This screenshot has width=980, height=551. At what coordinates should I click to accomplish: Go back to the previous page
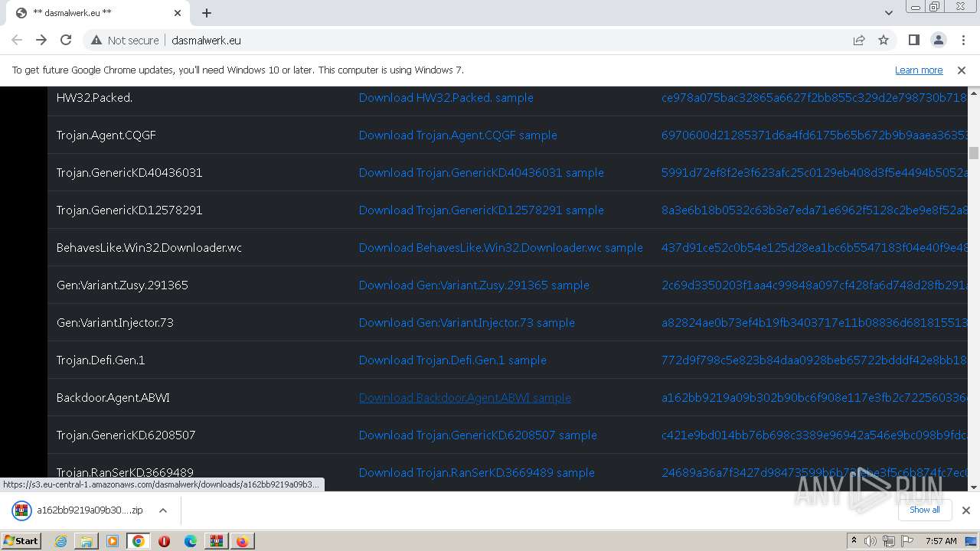point(17,40)
